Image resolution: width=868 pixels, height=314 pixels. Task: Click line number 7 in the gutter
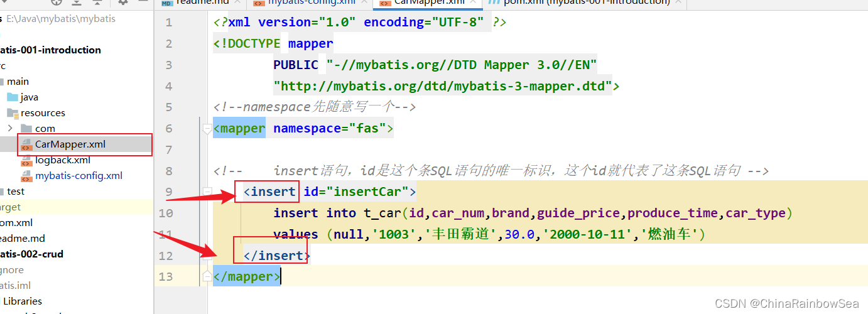pyautogui.click(x=168, y=149)
